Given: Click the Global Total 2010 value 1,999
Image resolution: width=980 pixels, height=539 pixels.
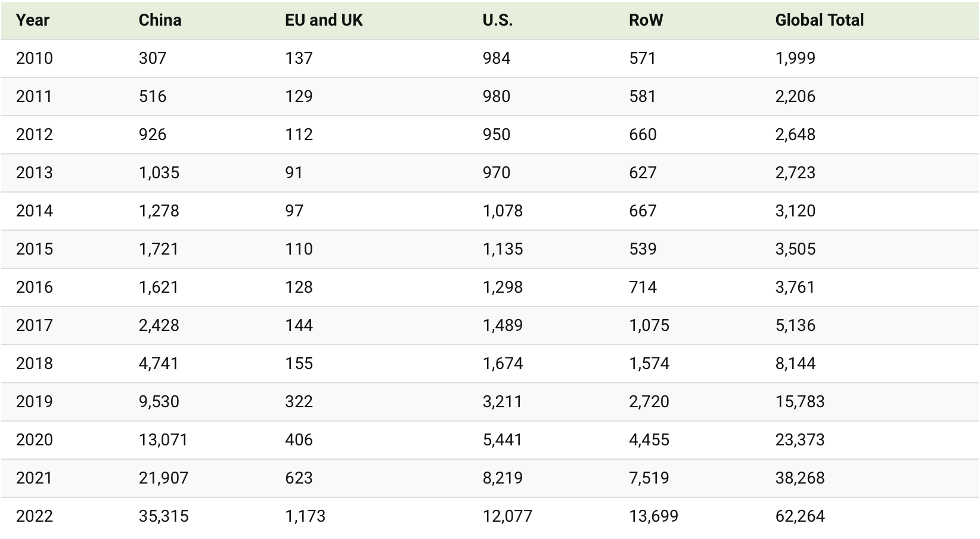Looking at the screenshot, I should click(795, 58).
